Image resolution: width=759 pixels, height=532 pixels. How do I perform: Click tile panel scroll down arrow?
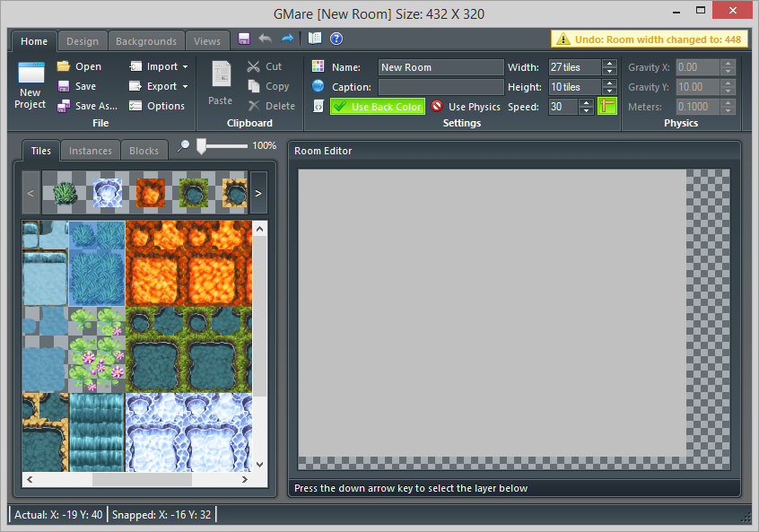pyautogui.click(x=259, y=464)
